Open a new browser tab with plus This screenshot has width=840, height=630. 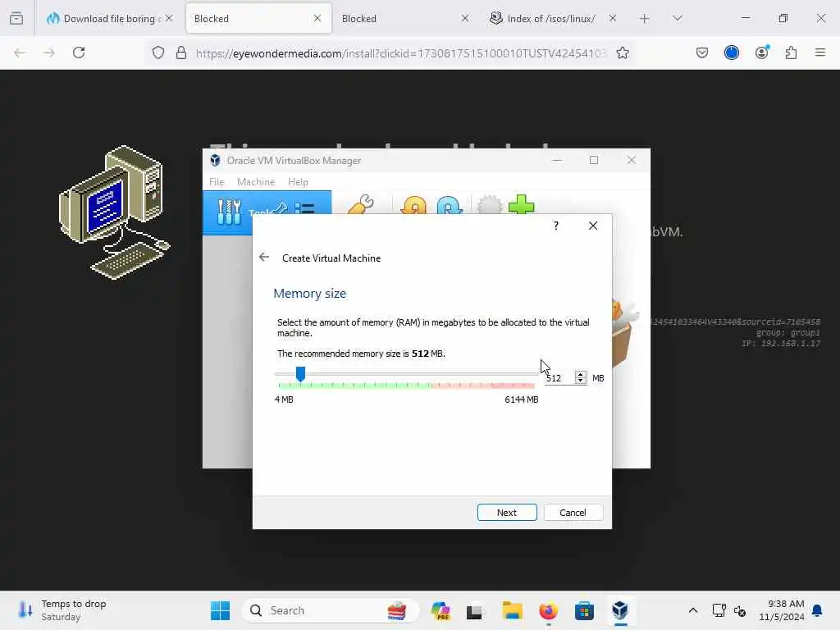point(645,19)
